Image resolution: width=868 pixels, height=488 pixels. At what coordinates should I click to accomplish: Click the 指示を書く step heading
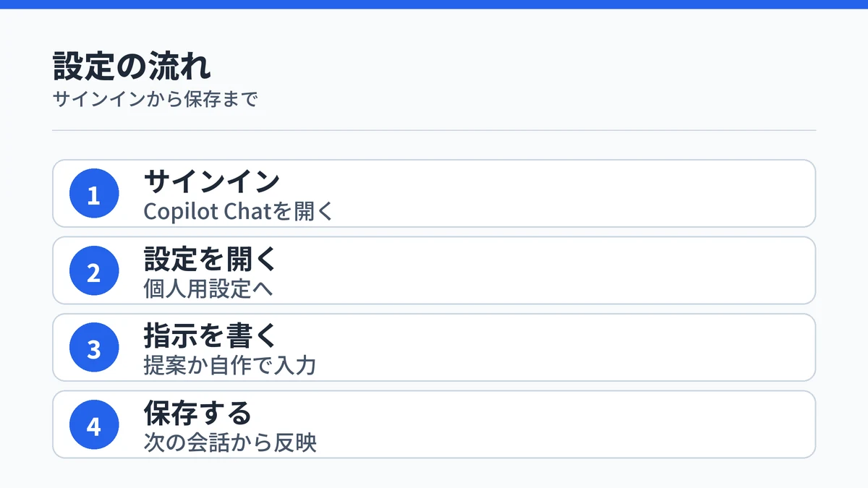tap(211, 335)
